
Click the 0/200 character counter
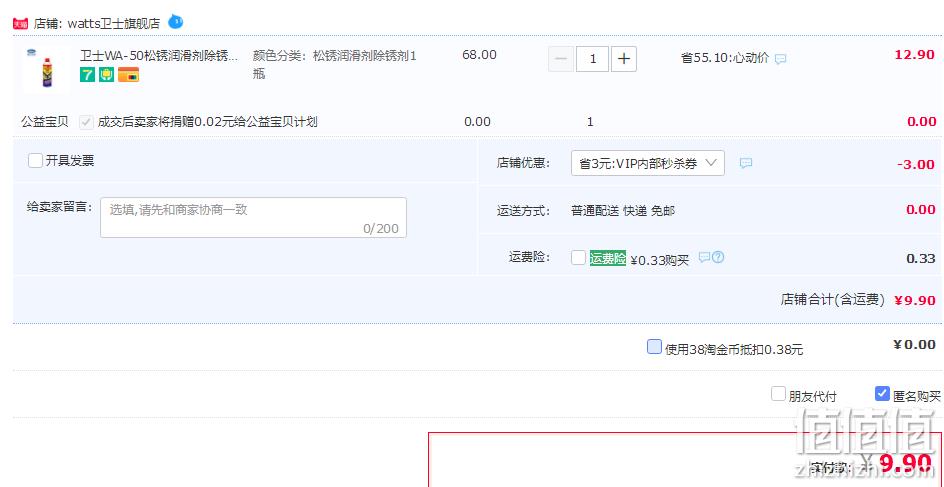pos(380,229)
